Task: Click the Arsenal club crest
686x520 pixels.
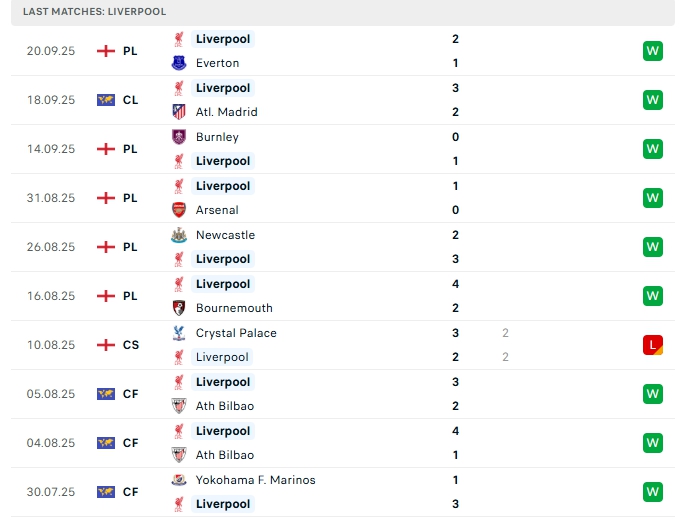Action: tap(179, 210)
